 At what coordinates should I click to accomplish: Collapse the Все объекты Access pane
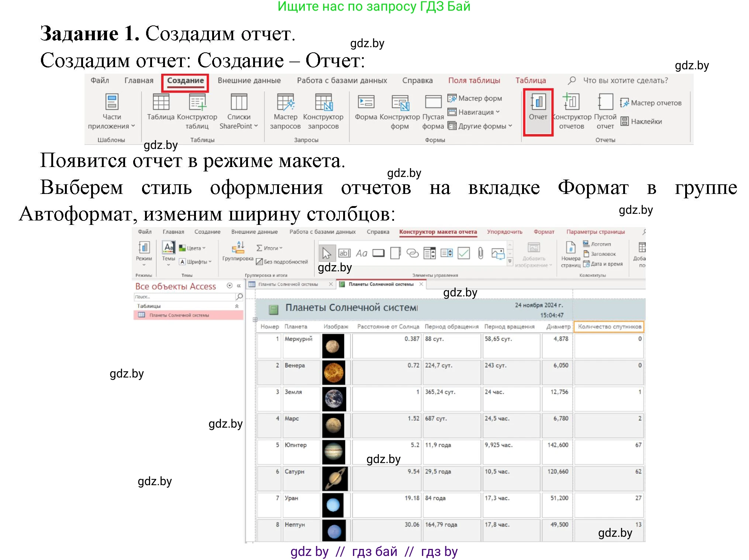coord(239,286)
